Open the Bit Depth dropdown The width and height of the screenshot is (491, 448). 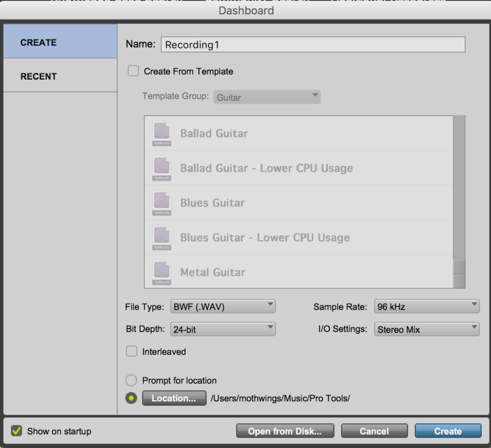click(x=222, y=330)
